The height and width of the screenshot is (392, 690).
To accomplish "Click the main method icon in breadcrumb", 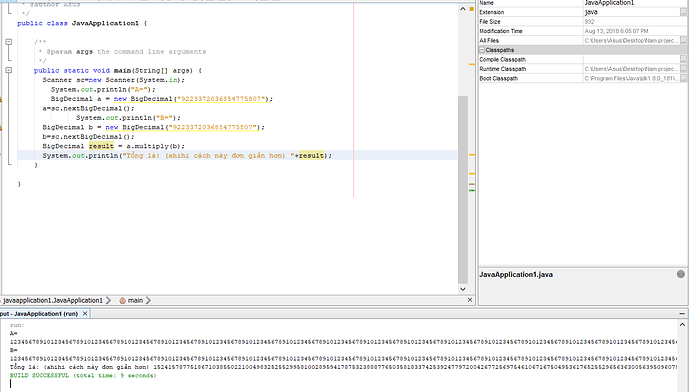I will pos(122,300).
